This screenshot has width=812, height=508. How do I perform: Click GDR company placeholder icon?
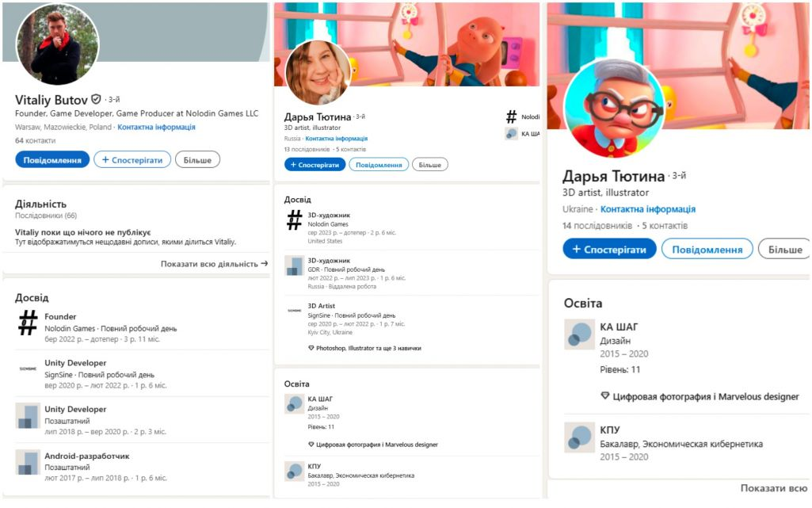(x=295, y=265)
